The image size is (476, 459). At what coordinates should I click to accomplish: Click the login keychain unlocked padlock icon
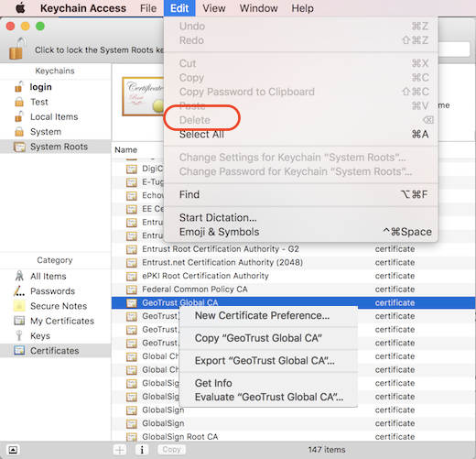pyautogui.click(x=19, y=87)
